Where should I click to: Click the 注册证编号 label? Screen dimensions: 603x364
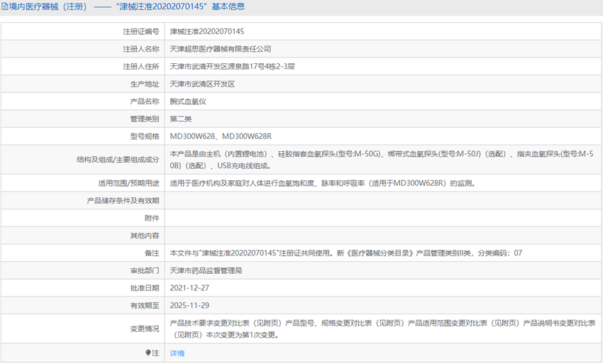140,31
